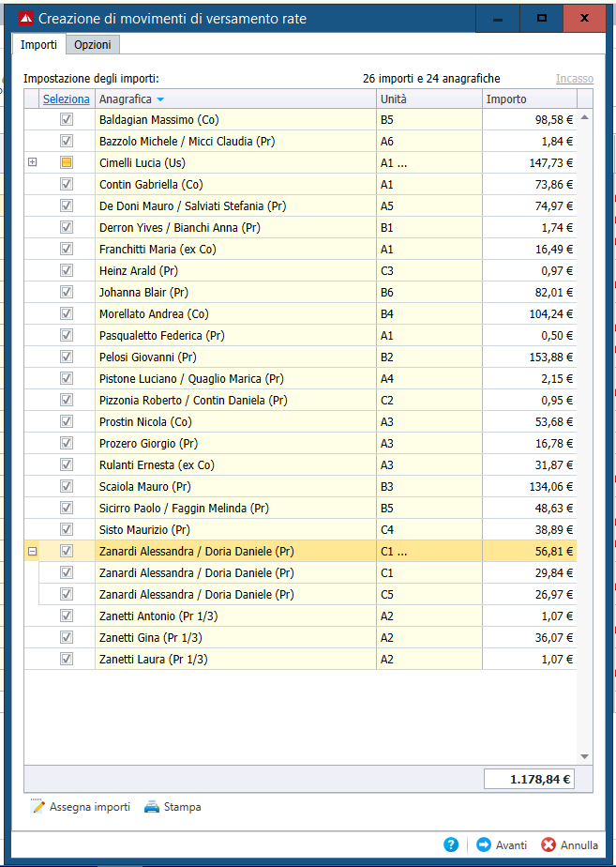
Task: Click the red X Annulla icon
Action: click(548, 844)
